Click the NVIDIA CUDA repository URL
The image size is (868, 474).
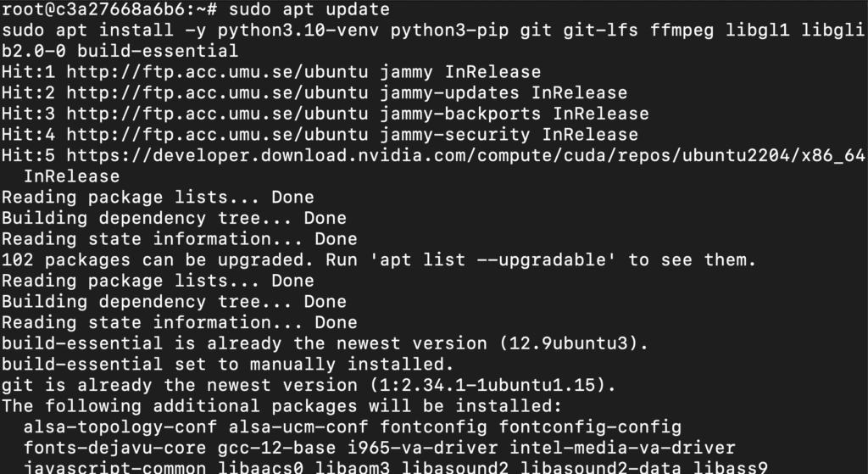[x=465, y=156]
